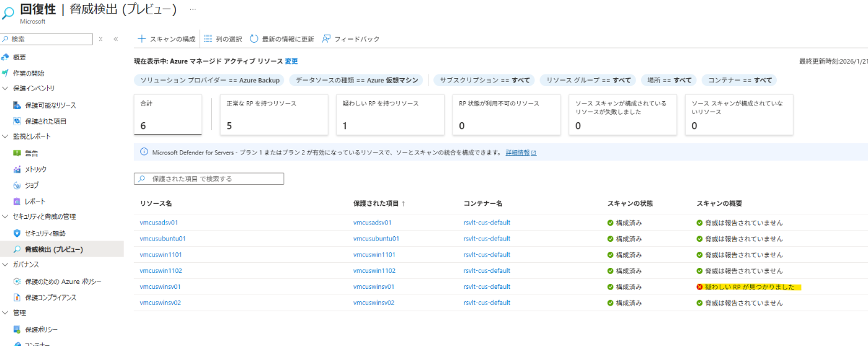Select the ソース スキャンが構成されているリソースが失敗しました card
868x346 pixels.
click(x=622, y=115)
